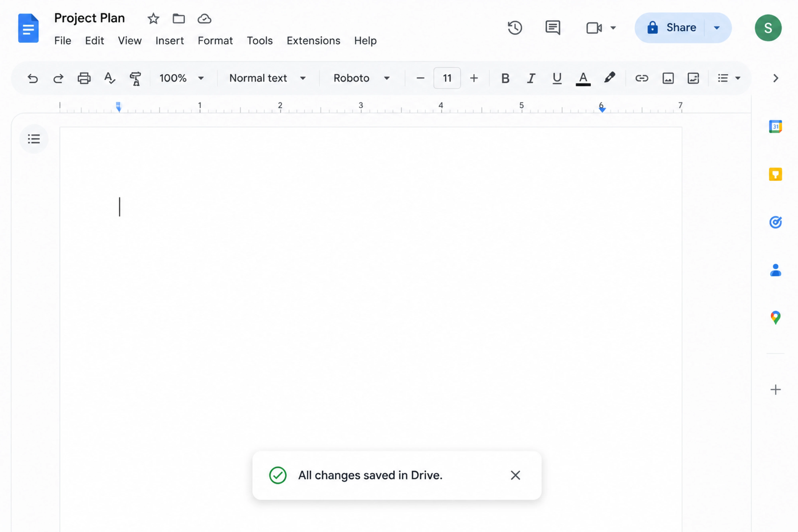The image size is (798, 532).
Task: Click the Project Plan document title
Action: [x=90, y=18]
